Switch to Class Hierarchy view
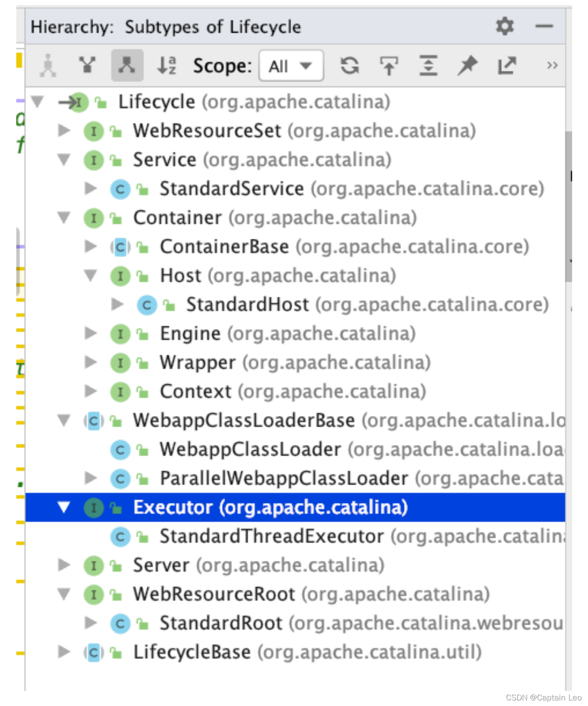 pyautogui.click(x=48, y=65)
